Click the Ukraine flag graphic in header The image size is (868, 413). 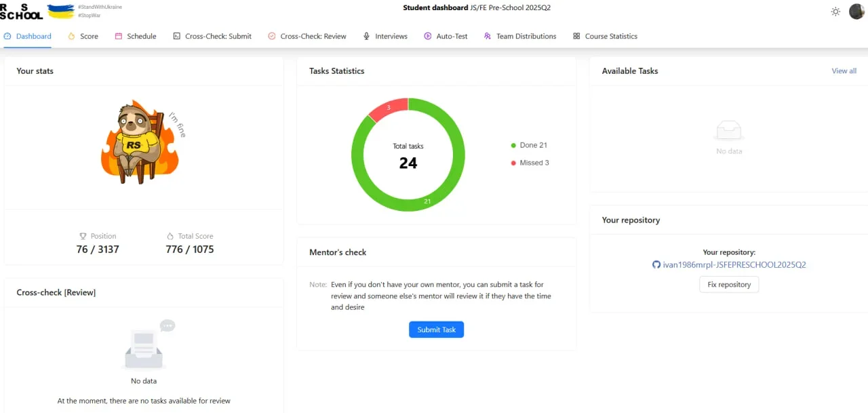coord(61,10)
